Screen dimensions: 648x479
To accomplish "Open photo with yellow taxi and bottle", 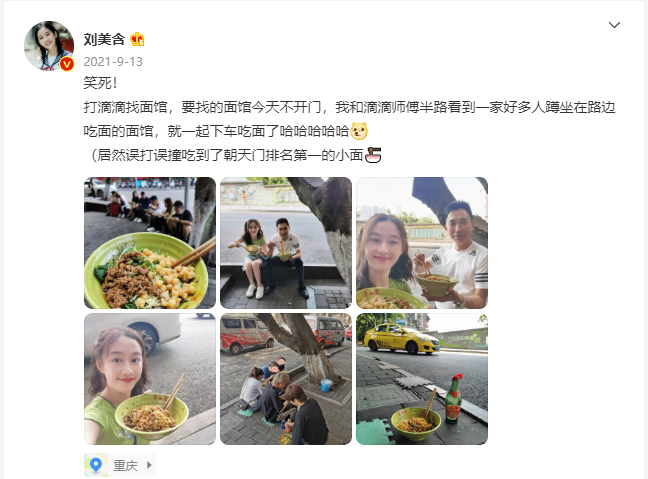I will point(422,379).
